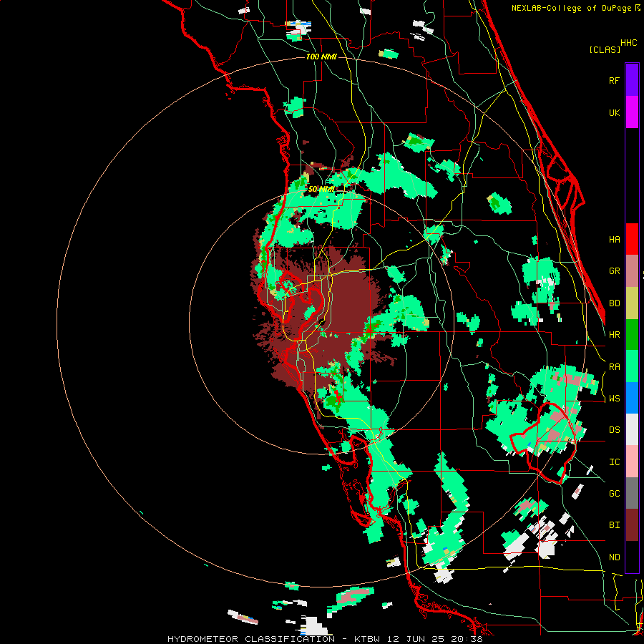
Task: Click the [CLAS] units label
Action: 605,49
